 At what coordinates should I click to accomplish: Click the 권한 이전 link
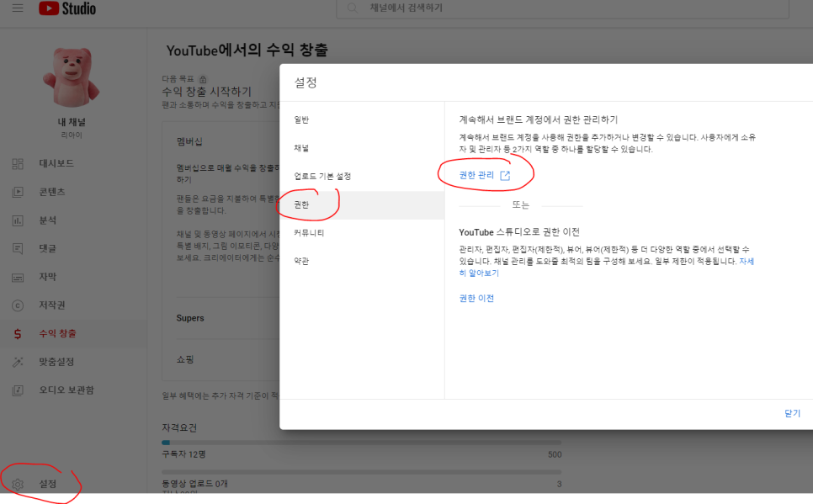(x=476, y=298)
